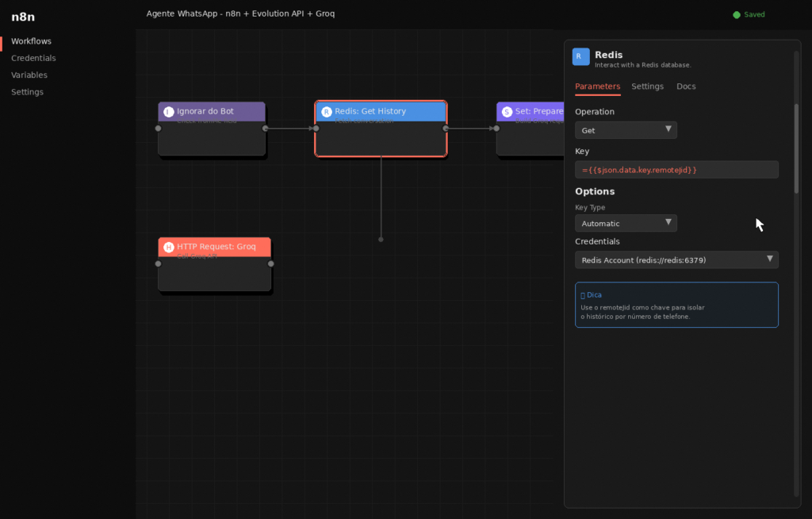Click the Dica tip box text
This screenshot has width=812, height=519.
tap(642, 312)
